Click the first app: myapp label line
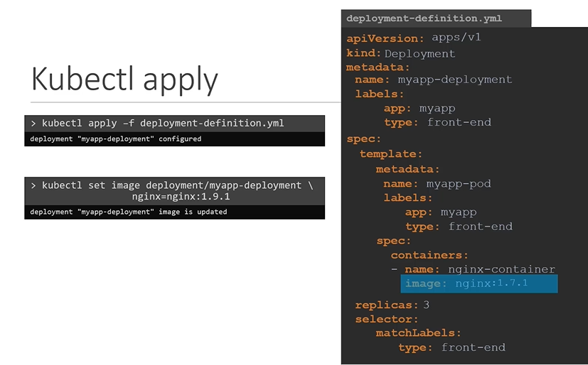This screenshot has height=365, width=588. 419,109
